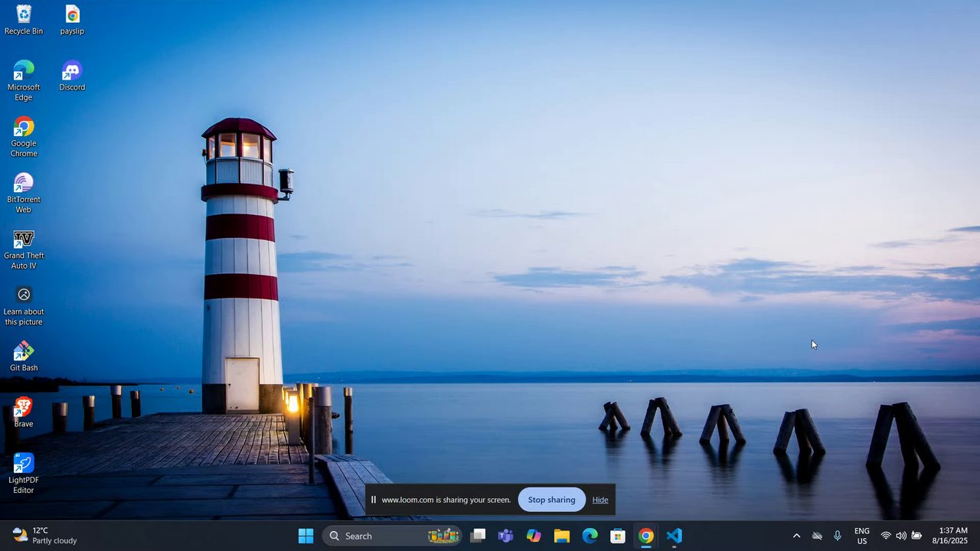Expand the hidden system tray icons chevron
The width and height of the screenshot is (980, 551).
click(x=796, y=536)
